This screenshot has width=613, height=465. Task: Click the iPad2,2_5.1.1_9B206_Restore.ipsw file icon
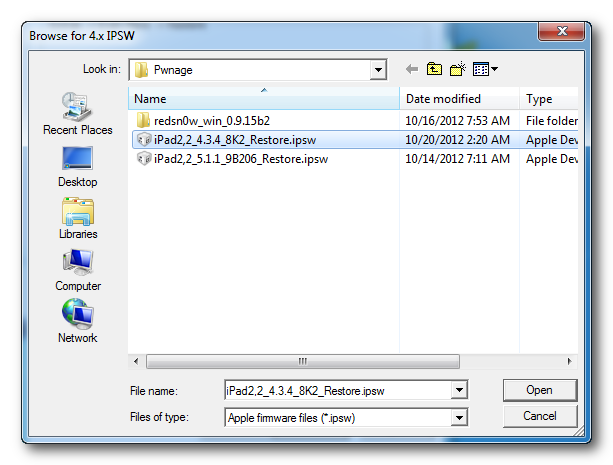click(143, 159)
